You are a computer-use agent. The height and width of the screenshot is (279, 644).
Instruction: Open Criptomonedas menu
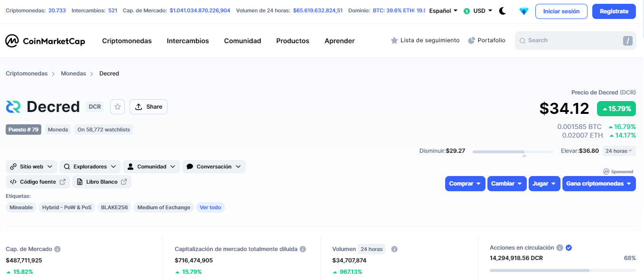coord(127,41)
